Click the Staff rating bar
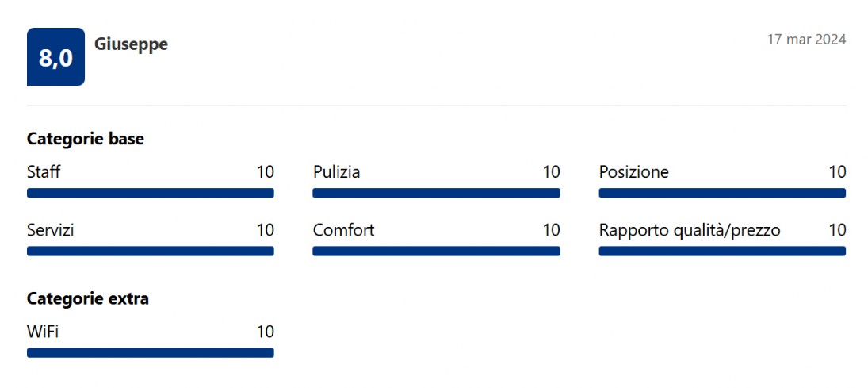 click(x=151, y=193)
